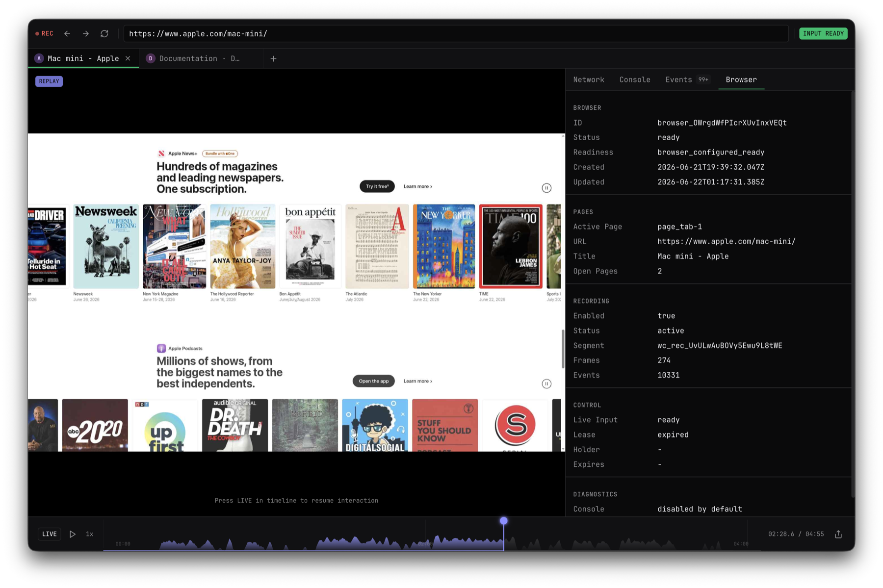Click the REC recording indicator
Screen dimensions: 883x588
click(x=44, y=34)
